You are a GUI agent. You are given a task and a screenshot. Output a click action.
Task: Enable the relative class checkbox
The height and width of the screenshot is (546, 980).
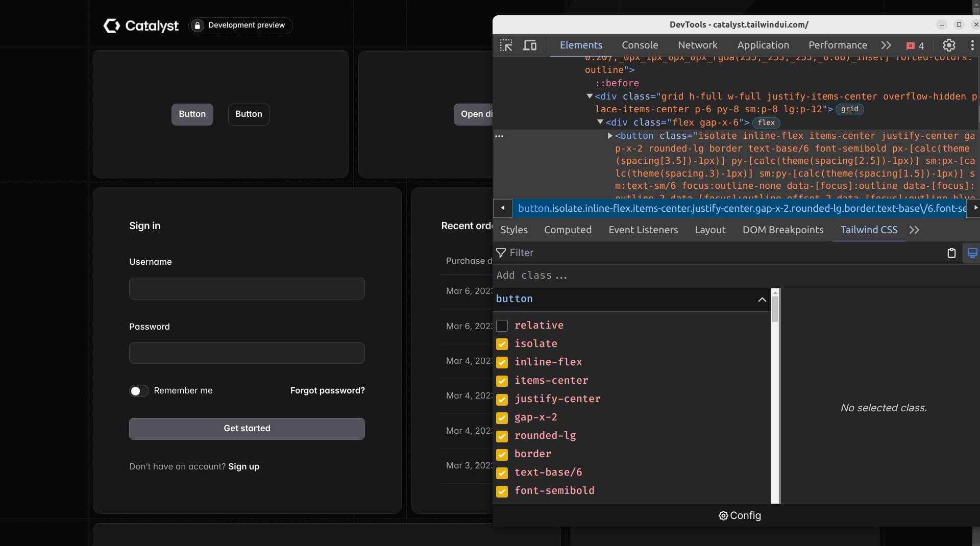click(x=502, y=326)
